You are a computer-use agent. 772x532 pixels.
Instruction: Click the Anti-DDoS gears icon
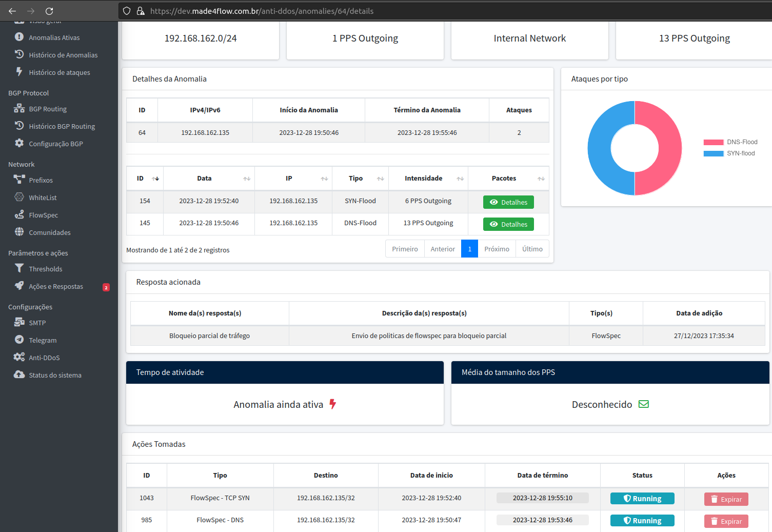19,357
